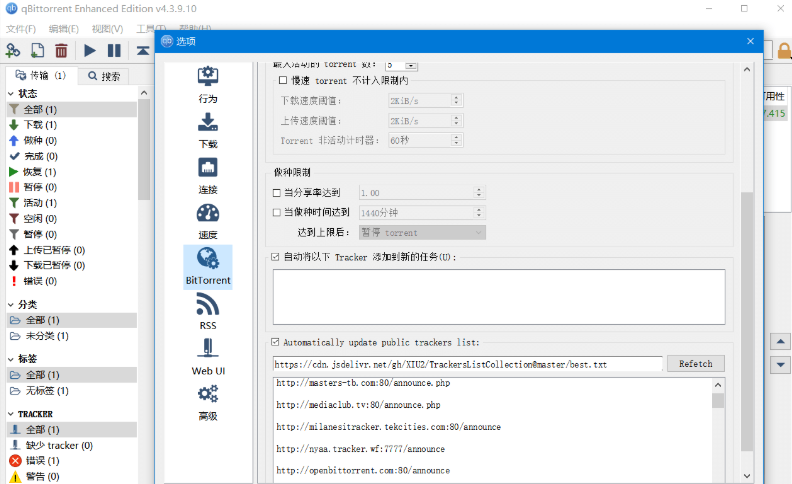Toggle Automatically update public trackers list checkbox
Screen dimensions: 792x484
click(275, 342)
